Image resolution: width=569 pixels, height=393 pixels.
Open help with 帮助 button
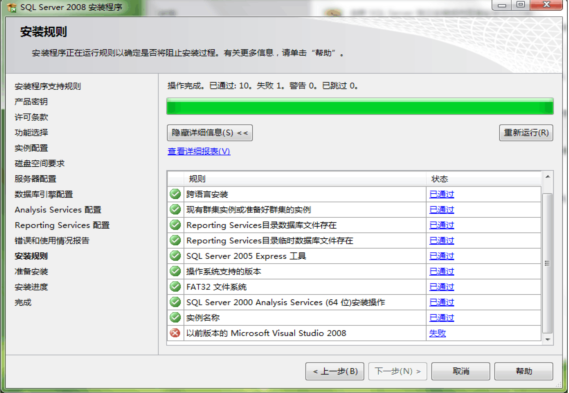524,371
